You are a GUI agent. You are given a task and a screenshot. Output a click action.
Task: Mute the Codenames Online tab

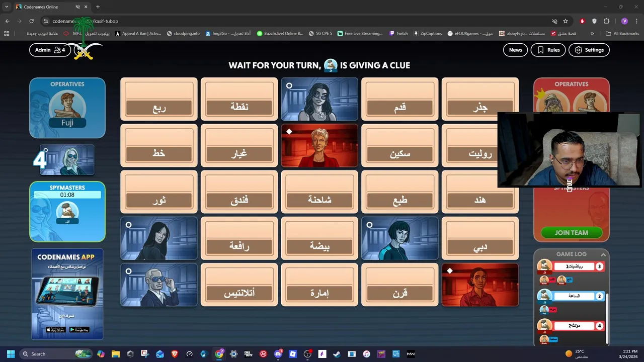(x=77, y=7)
